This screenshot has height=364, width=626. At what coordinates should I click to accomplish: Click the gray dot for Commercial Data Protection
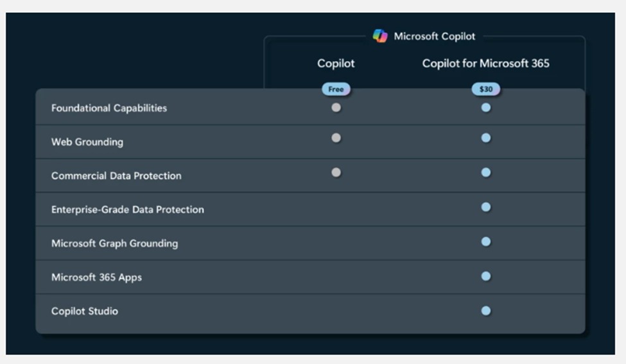pyautogui.click(x=336, y=172)
